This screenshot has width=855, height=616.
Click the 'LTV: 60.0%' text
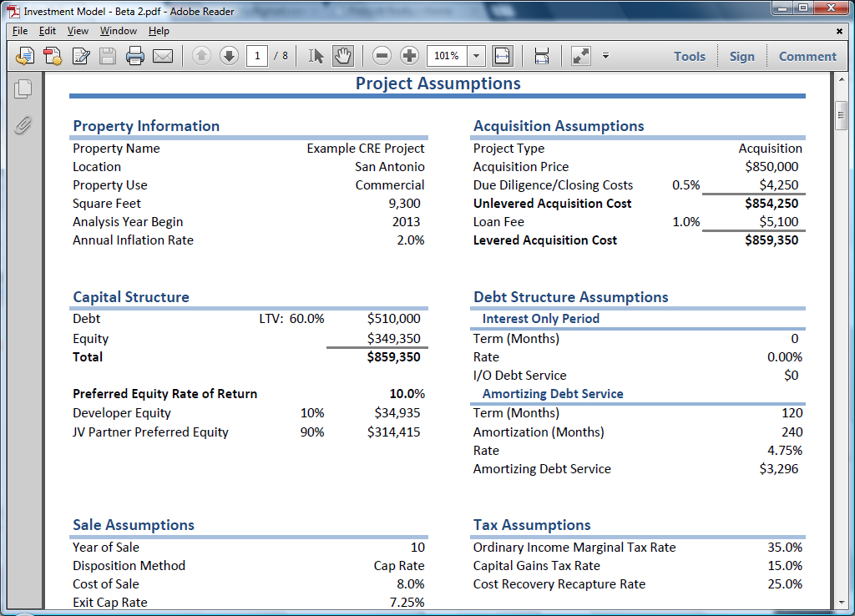[291, 319]
